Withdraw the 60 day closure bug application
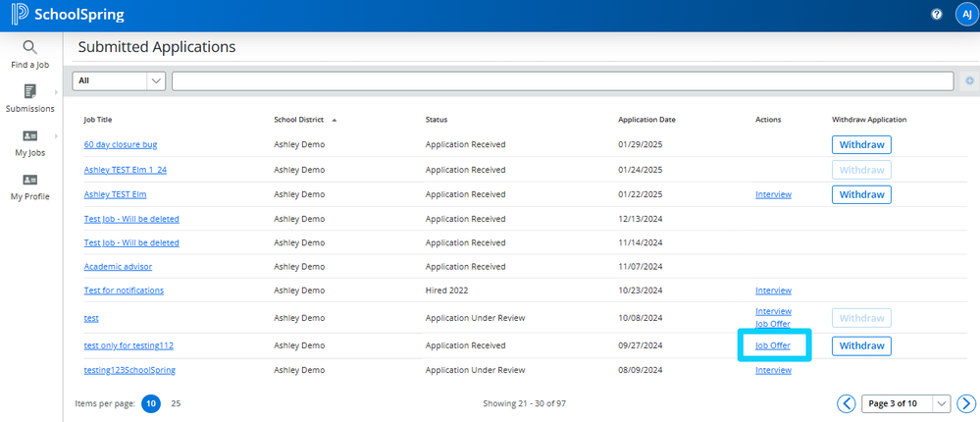980x422 pixels. pyautogui.click(x=861, y=145)
